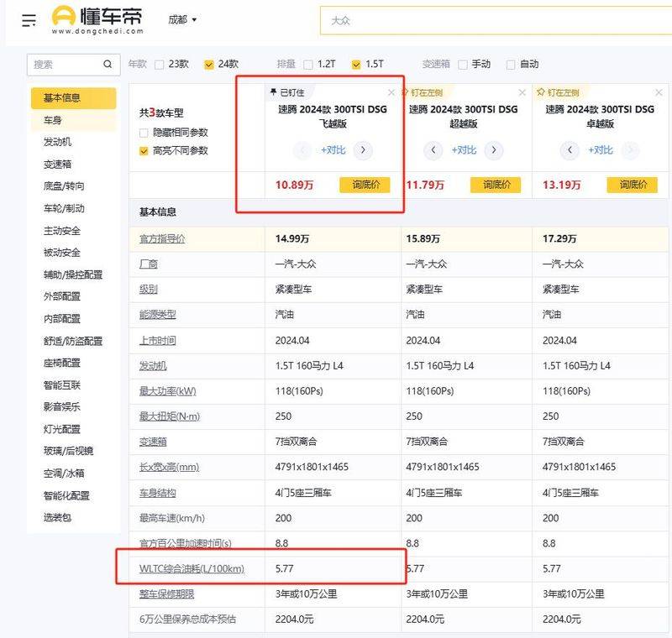
Task: Jump to 主动安全 section
Action: point(61,230)
